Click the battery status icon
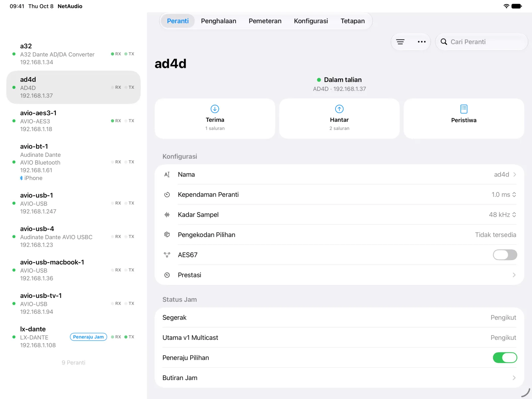 click(x=516, y=6)
